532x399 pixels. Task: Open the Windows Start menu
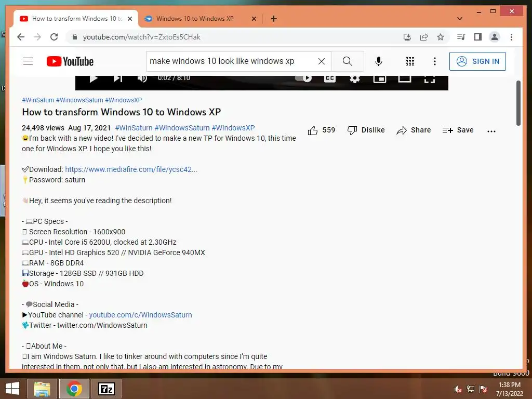[x=12, y=389]
